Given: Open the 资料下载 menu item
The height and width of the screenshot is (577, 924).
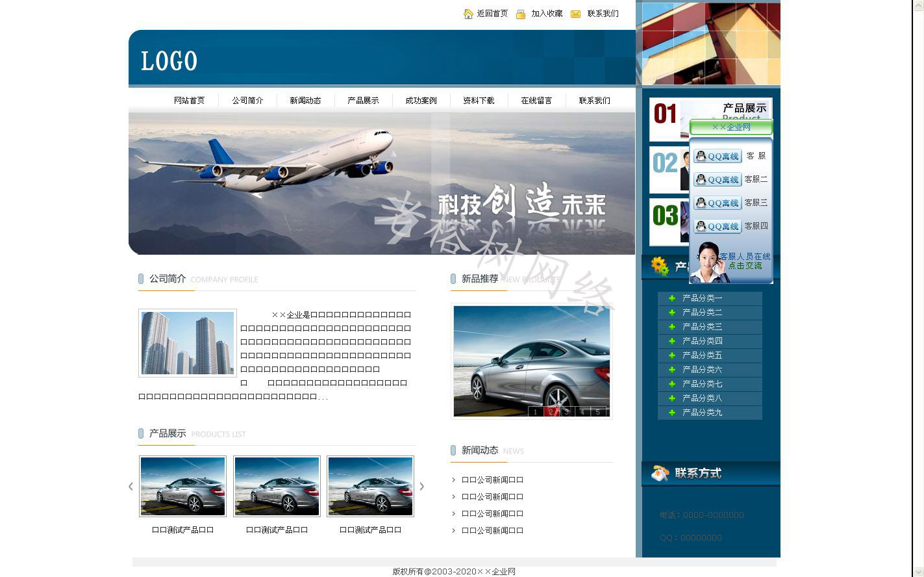Looking at the screenshot, I should tap(479, 101).
